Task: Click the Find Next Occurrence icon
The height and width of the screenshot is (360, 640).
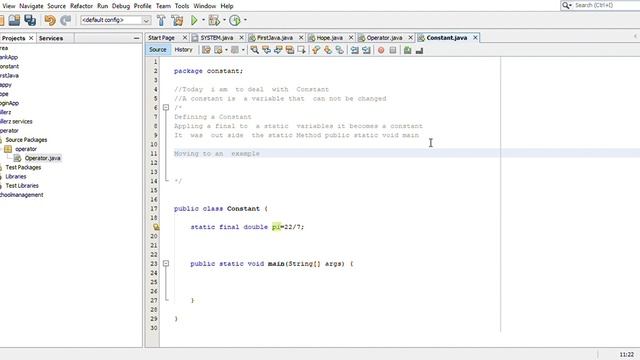Action: pos(278,50)
